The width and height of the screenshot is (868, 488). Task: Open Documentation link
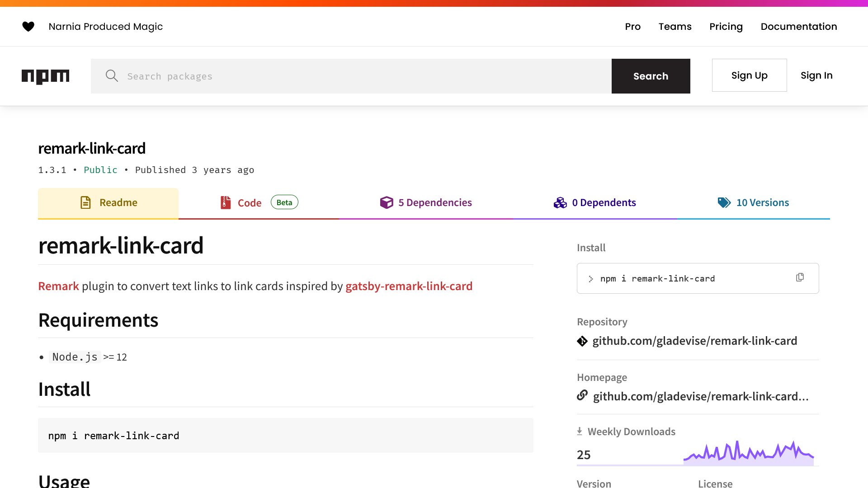coord(799,27)
